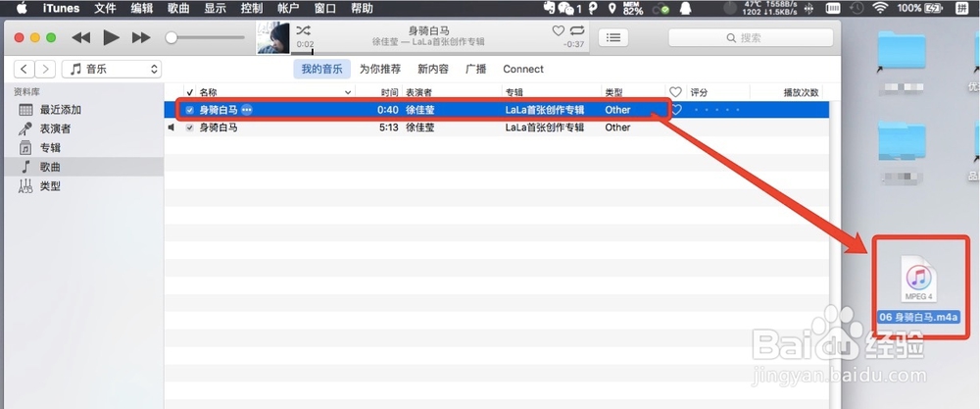
Task: Open the 帮助 menu
Action: click(x=362, y=8)
